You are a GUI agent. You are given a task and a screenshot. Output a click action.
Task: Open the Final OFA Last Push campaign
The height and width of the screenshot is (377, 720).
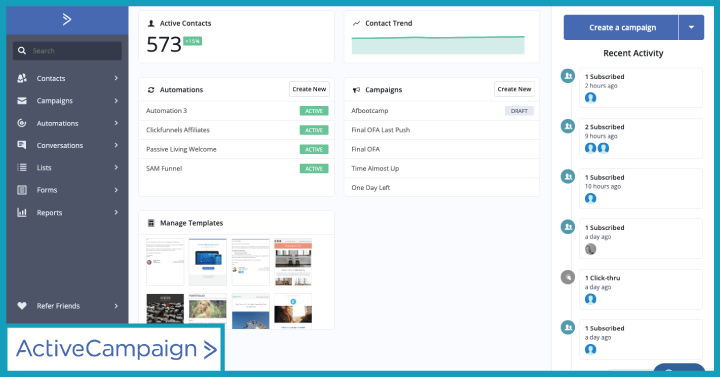click(442, 130)
